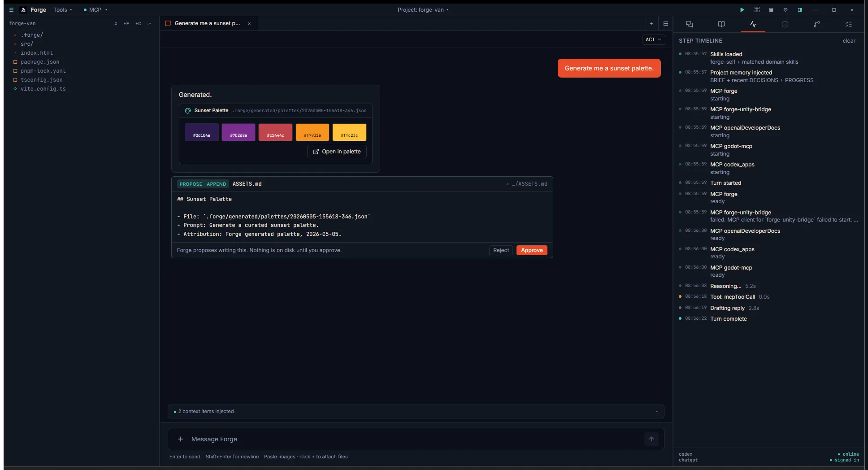The image size is (868, 470).
Task: Select the 'Project memory injected' timeline step
Action: coord(768,76)
